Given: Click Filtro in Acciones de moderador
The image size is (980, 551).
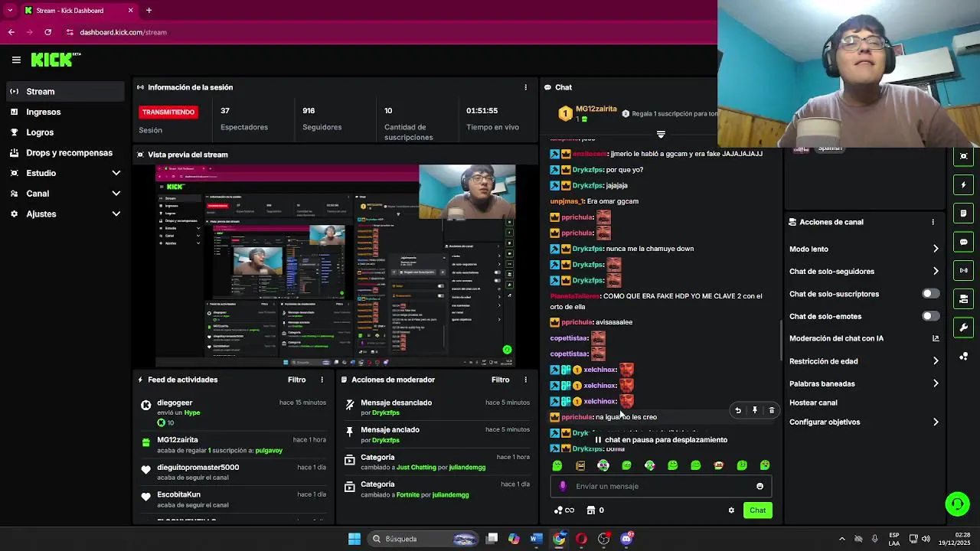Looking at the screenshot, I should click(500, 380).
